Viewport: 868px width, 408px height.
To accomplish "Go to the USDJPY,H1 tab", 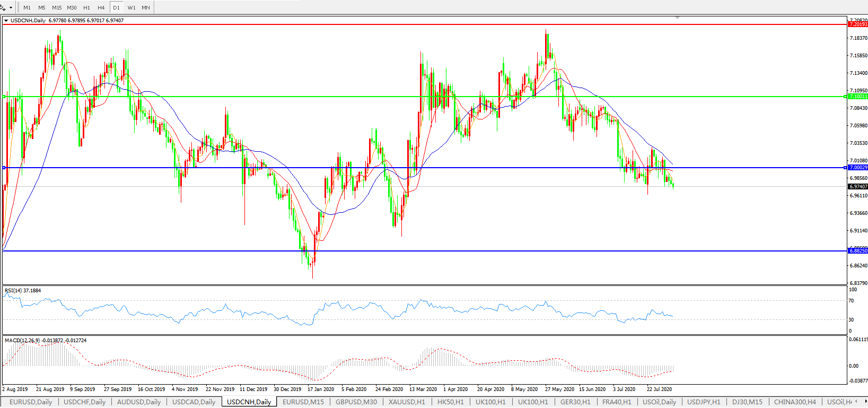I will (704, 402).
